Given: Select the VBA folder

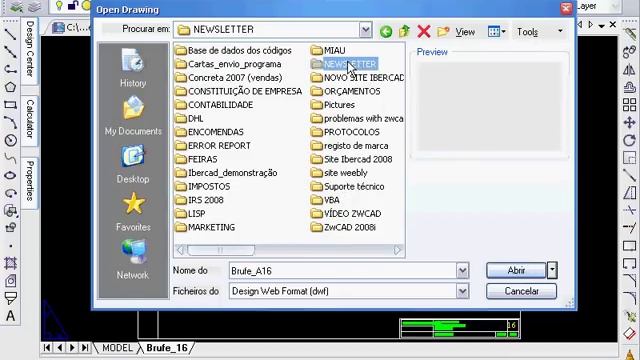Looking at the screenshot, I should coord(325,200).
